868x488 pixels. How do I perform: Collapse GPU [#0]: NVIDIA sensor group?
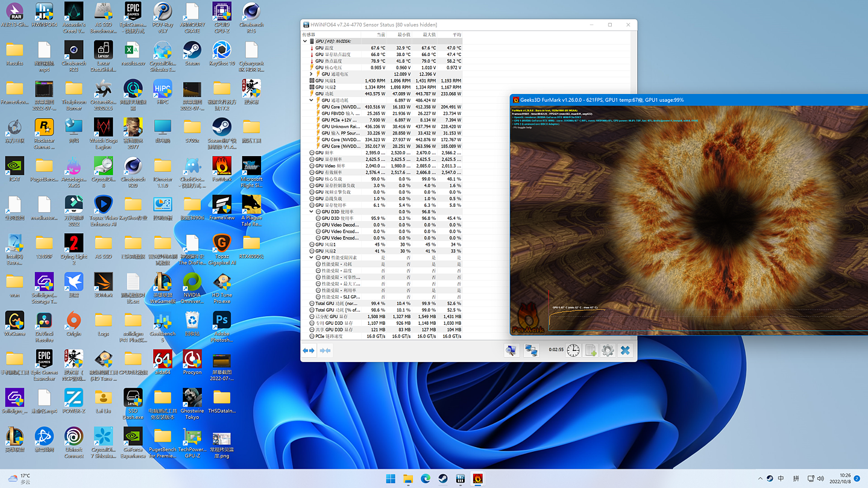[305, 42]
